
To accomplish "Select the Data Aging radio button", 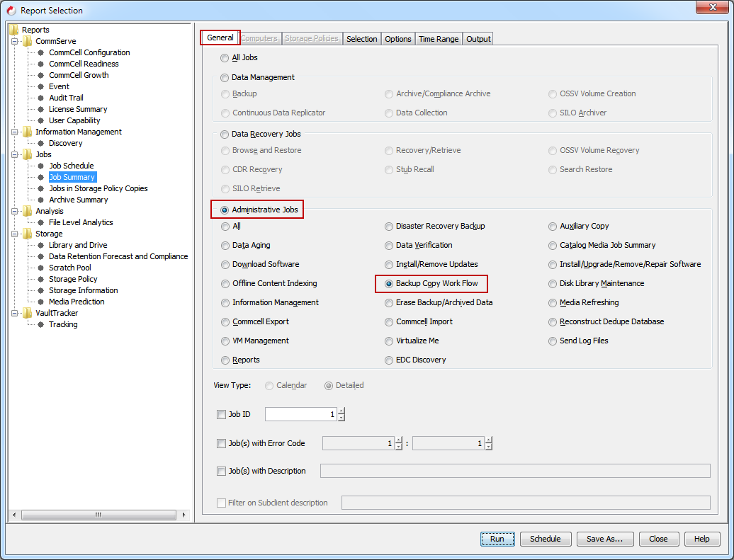I will (225, 245).
